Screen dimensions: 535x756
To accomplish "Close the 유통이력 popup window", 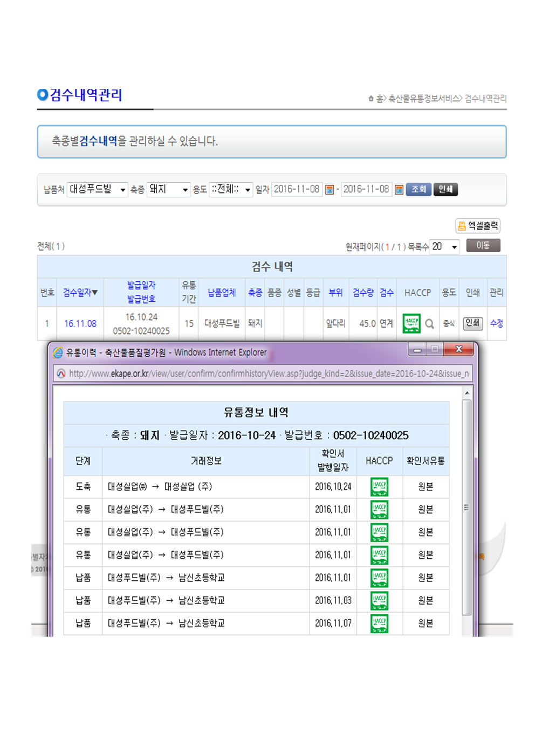I will click(x=459, y=349).
